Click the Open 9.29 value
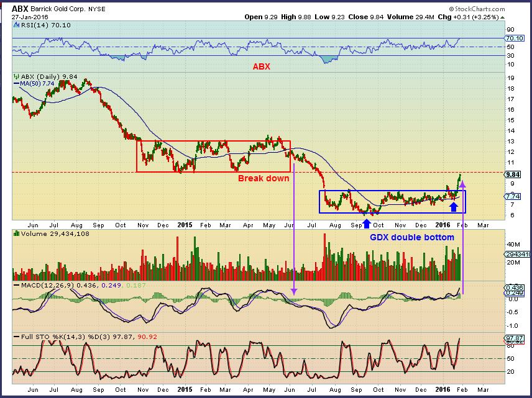This screenshot has width=532, height=398. (x=261, y=17)
